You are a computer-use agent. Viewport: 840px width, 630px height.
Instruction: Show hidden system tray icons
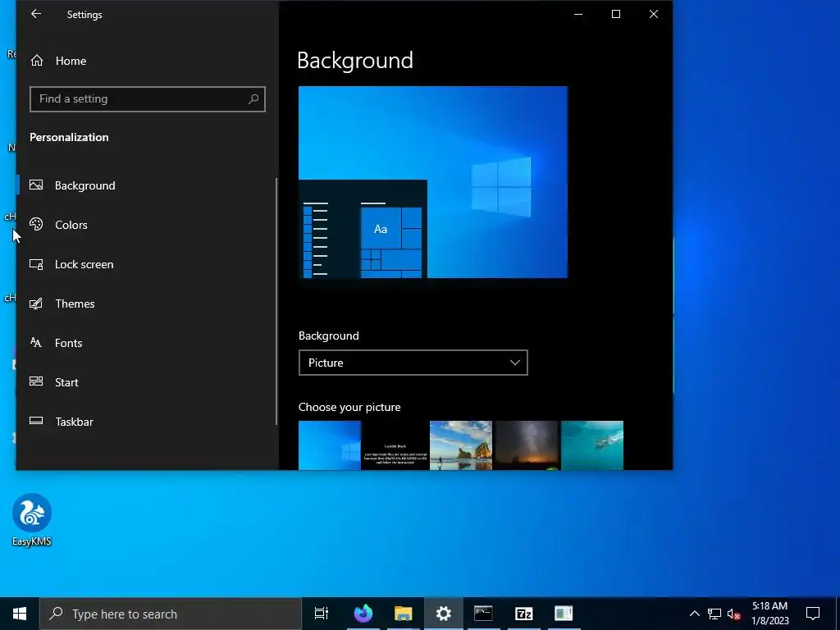[x=694, y=614]
